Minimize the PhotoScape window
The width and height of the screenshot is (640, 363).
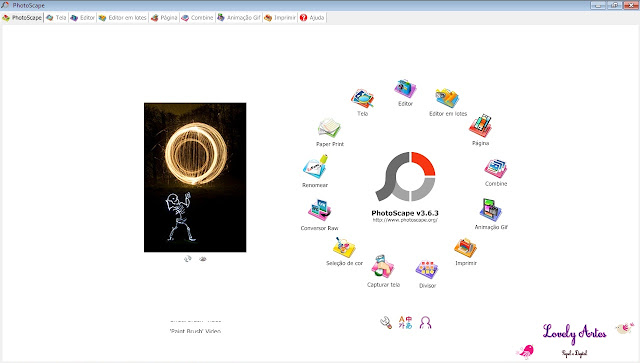[x=598, y=5]
